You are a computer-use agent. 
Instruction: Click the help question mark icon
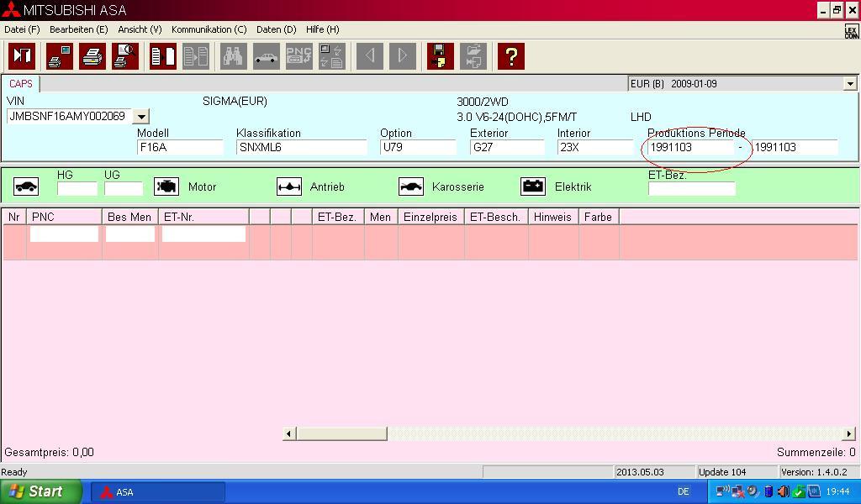click(x=510, y=56)
